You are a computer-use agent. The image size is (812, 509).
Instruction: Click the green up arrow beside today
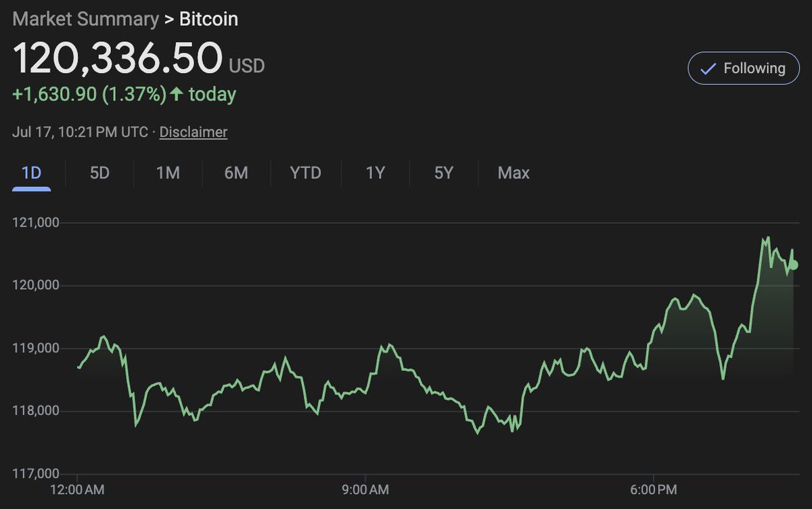pos(177,94)
